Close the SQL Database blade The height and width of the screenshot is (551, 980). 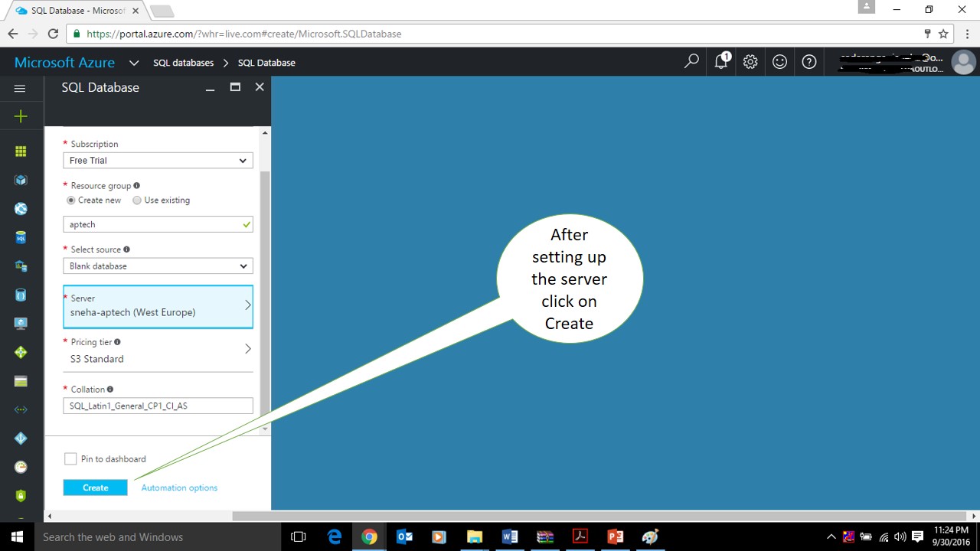point(260,87)
